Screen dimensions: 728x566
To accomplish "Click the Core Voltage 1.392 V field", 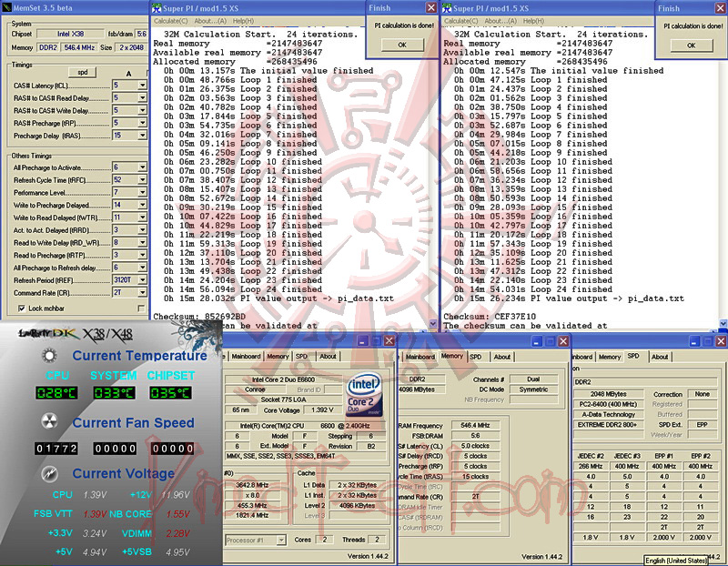I will coord(322,410).
